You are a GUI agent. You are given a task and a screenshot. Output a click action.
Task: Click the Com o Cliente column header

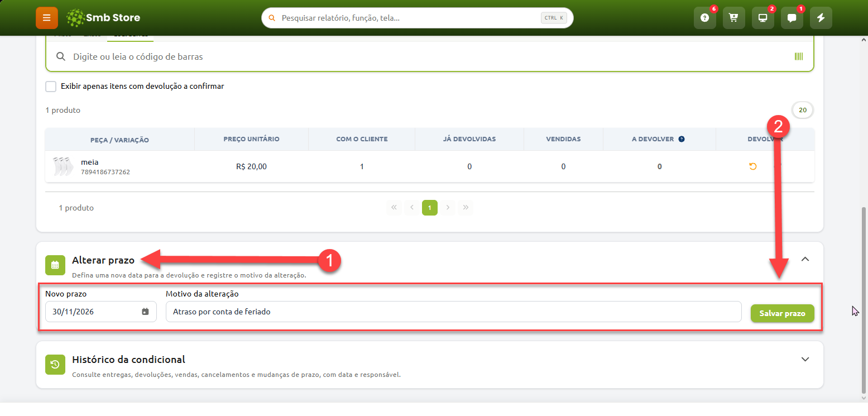click(362, 139)
